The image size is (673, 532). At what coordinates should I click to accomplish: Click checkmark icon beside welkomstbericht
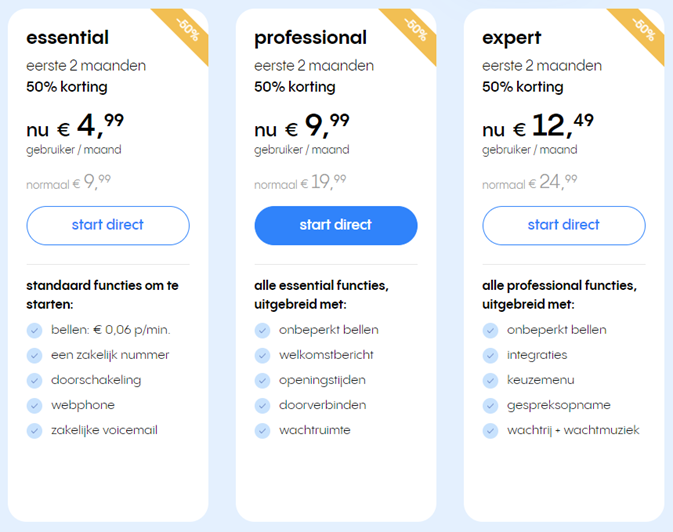262,356
